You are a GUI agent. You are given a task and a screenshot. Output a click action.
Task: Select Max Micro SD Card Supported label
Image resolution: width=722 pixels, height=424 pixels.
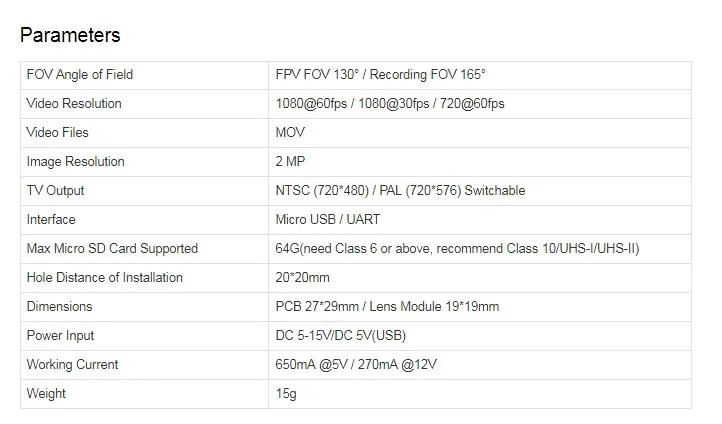pyautogui.click(x=112, y=249)
